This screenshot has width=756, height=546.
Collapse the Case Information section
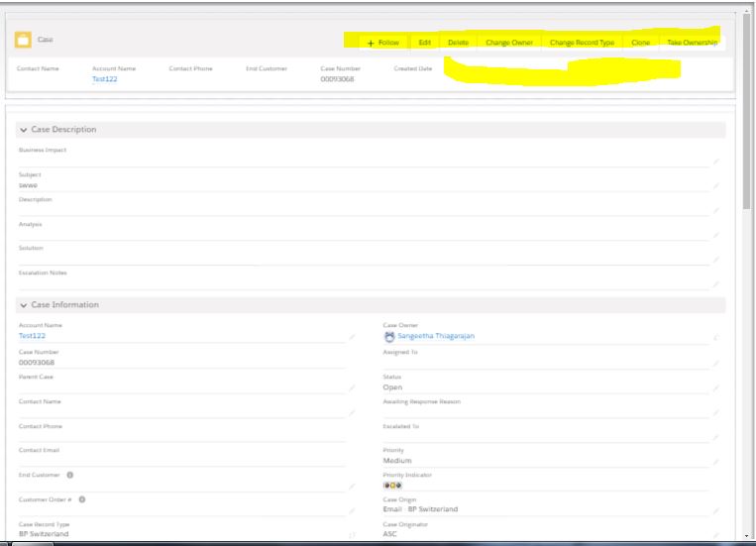coord(24,304)
